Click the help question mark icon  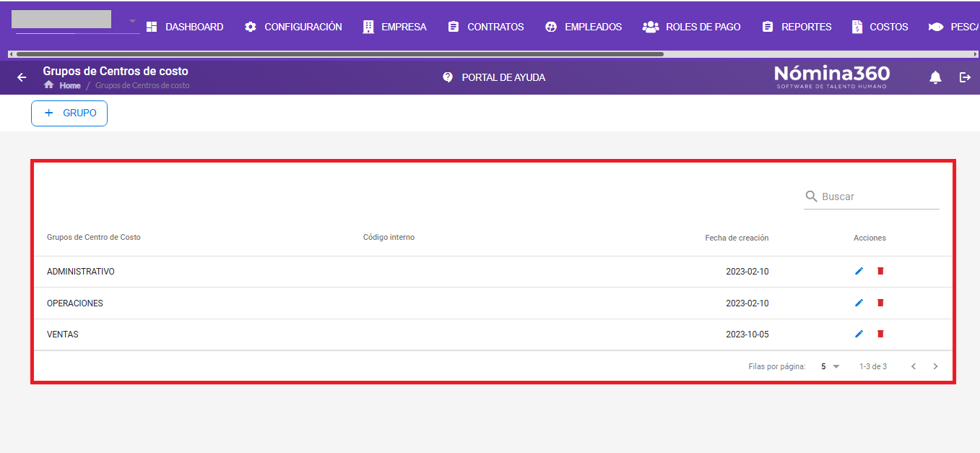click(448, 77)
